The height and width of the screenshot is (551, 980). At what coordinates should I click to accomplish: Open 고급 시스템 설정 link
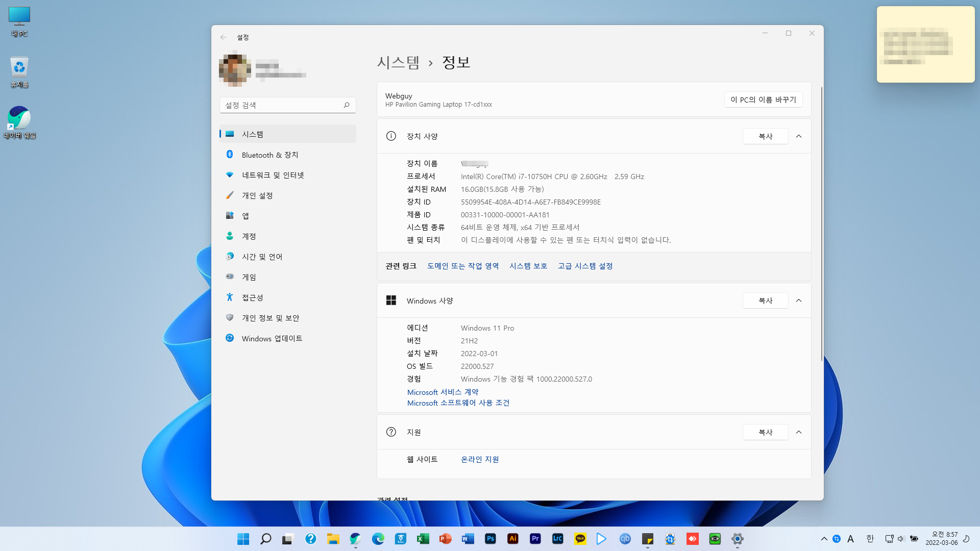(x=585, y=266)
